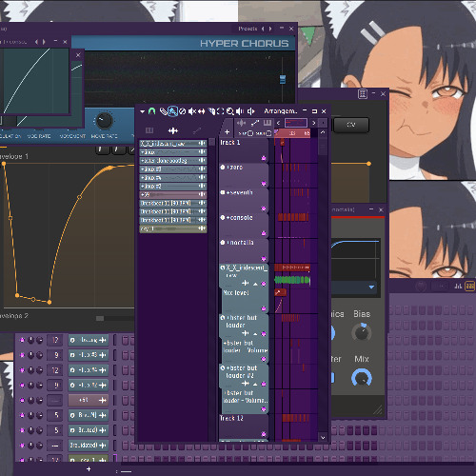
Task: Click the right arrow beside Playlist overview
Action: 313,123
